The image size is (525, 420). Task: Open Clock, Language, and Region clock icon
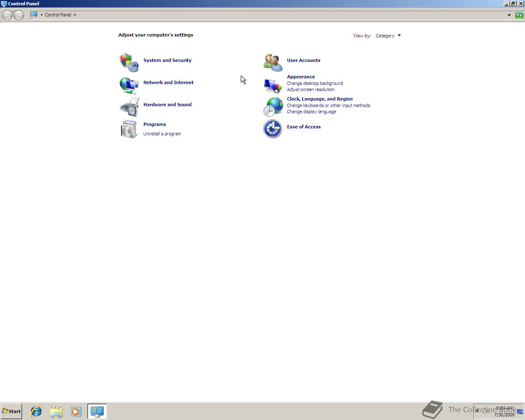coord(272,107)
